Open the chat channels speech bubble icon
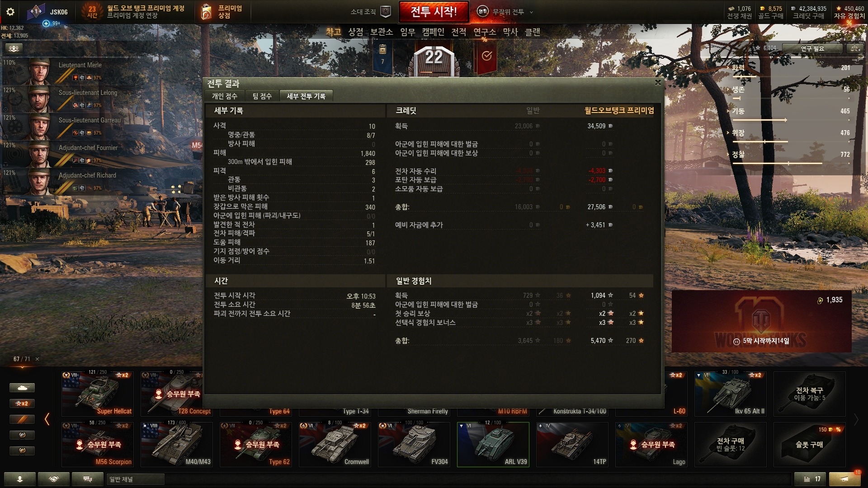 (x=88, y=479)
